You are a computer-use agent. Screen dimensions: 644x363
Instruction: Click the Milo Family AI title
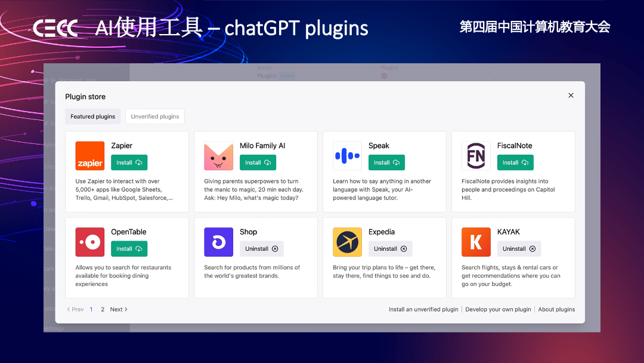tap(262, 146)
